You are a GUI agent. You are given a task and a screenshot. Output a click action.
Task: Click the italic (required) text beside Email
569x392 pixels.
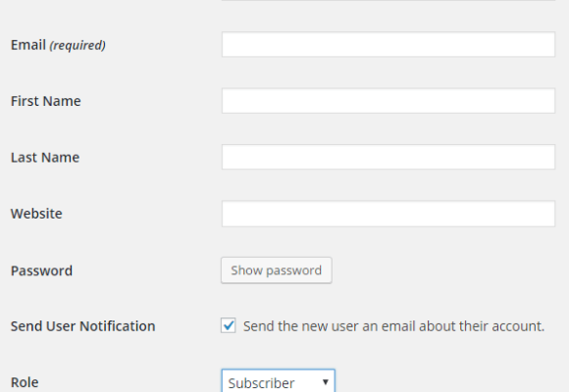(x=78, y=46)
